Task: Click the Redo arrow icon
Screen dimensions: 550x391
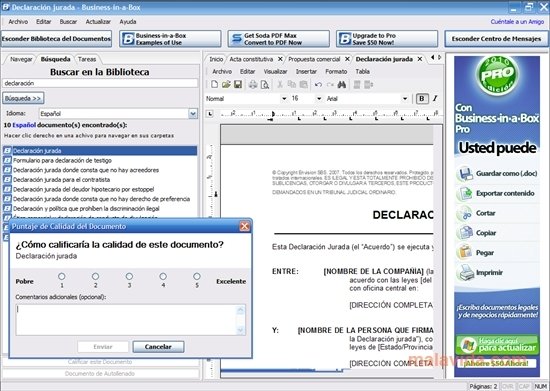Action: pos(330,85)
